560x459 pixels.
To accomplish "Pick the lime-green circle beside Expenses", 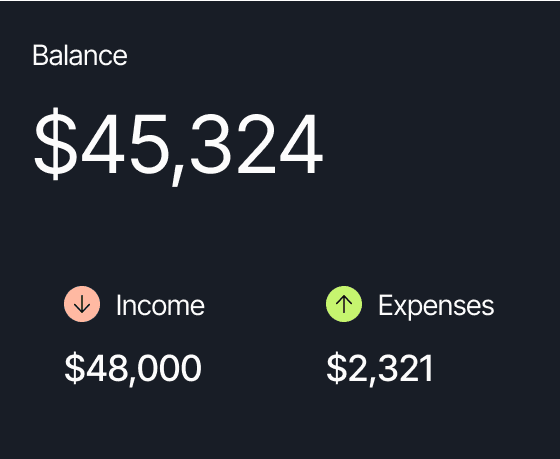I will (x=344, y=304).
